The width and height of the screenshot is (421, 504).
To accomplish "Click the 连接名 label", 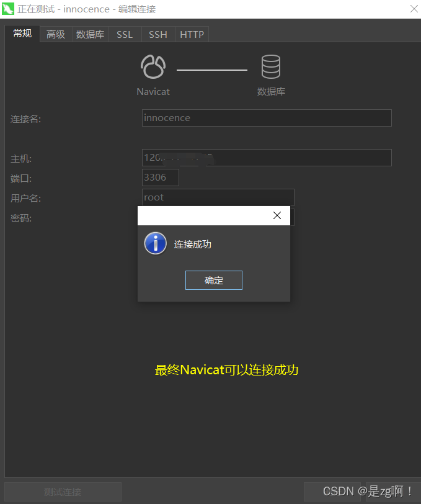I will click(25, 119).
